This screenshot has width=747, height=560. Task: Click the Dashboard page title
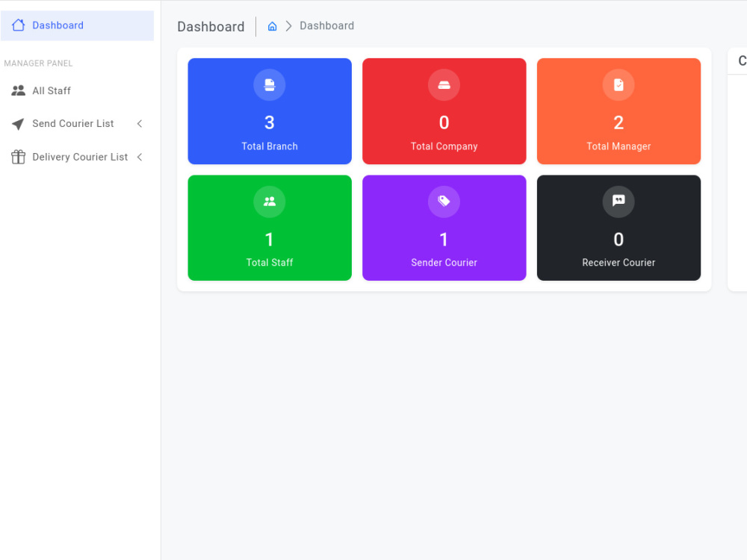[211, 27]
